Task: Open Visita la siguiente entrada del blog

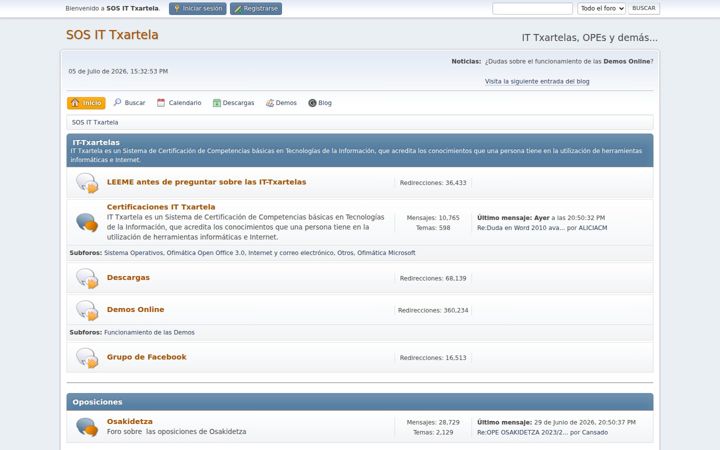Action: (537, 81)
